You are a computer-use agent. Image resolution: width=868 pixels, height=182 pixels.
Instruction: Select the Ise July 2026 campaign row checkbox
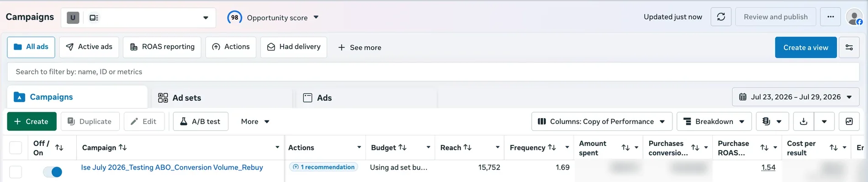point(16,172)
